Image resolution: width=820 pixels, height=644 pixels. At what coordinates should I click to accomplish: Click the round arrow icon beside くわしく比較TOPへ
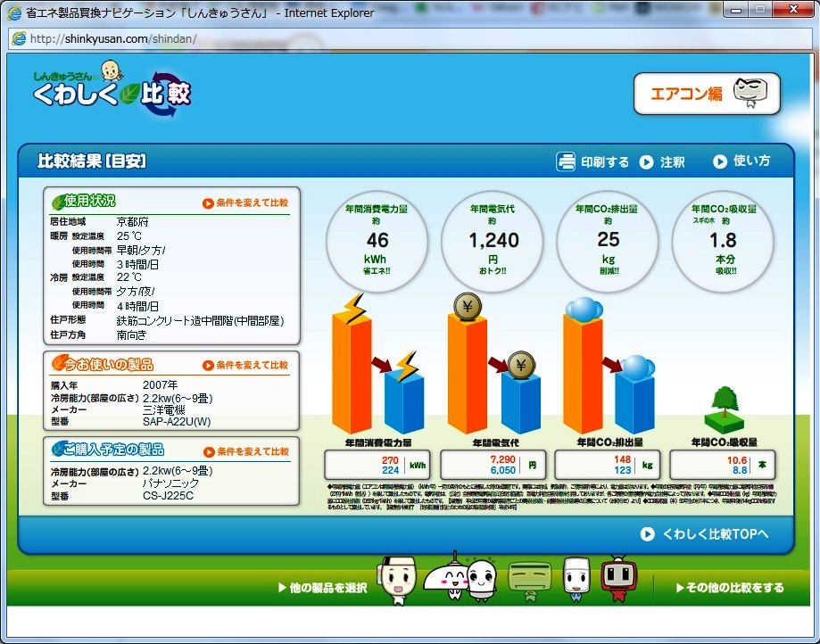648,534
